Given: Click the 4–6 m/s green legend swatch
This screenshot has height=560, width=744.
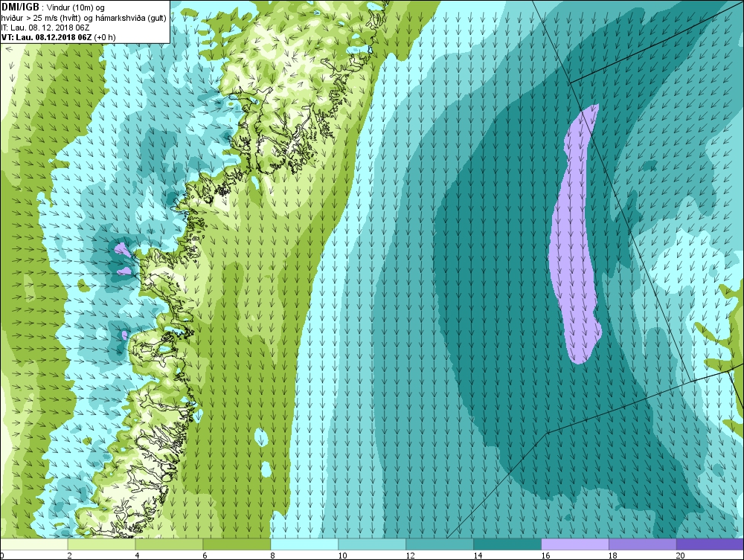Looking at the screenshot, I should (x=169, y=544).
